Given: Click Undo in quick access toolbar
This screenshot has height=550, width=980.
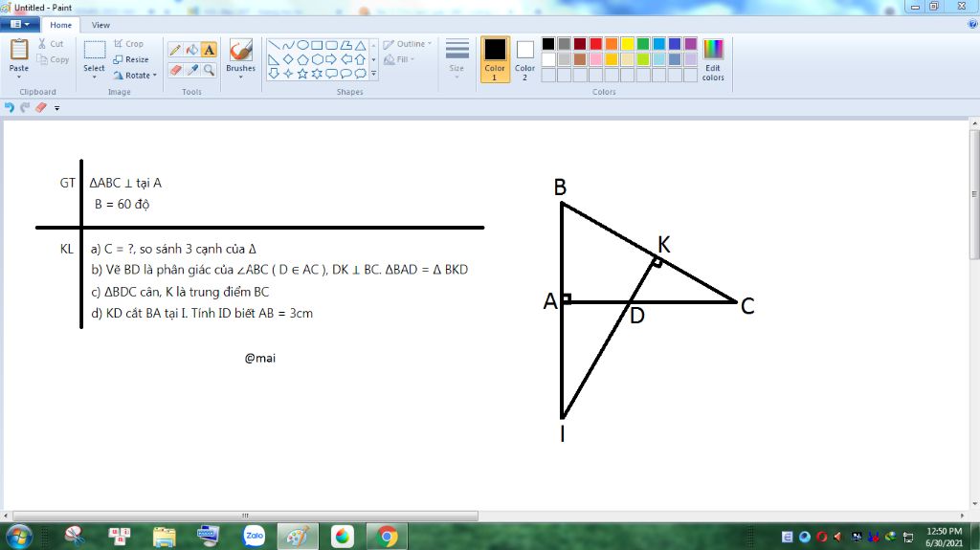Looking at the screenshot, I should (x=10, y=107).
